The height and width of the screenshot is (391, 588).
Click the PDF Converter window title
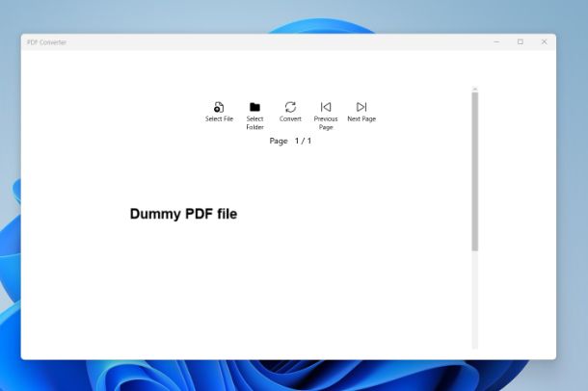pos(47,42)
